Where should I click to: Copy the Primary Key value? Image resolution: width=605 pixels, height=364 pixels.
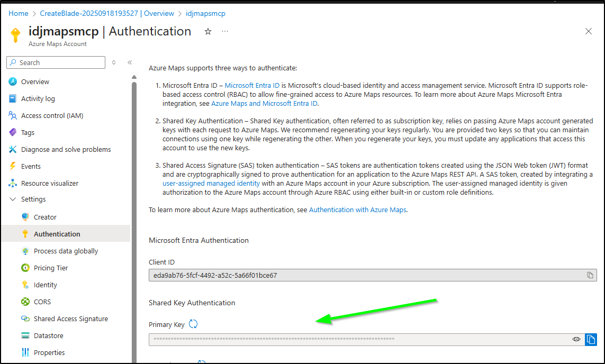coord(591,339)
